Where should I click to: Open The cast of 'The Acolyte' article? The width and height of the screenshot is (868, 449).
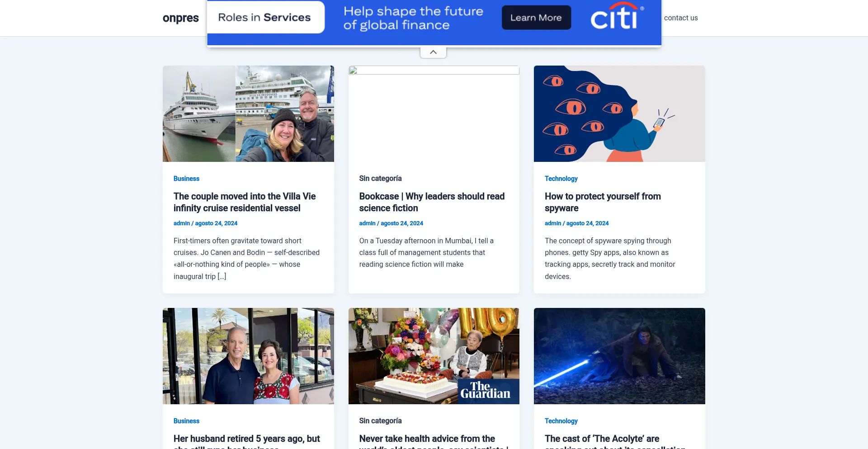615,441
